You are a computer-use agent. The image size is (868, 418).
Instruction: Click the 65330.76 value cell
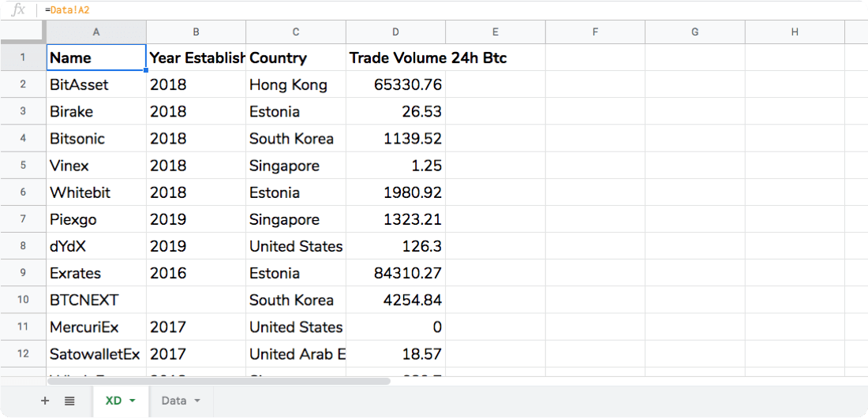click(395, 84)
